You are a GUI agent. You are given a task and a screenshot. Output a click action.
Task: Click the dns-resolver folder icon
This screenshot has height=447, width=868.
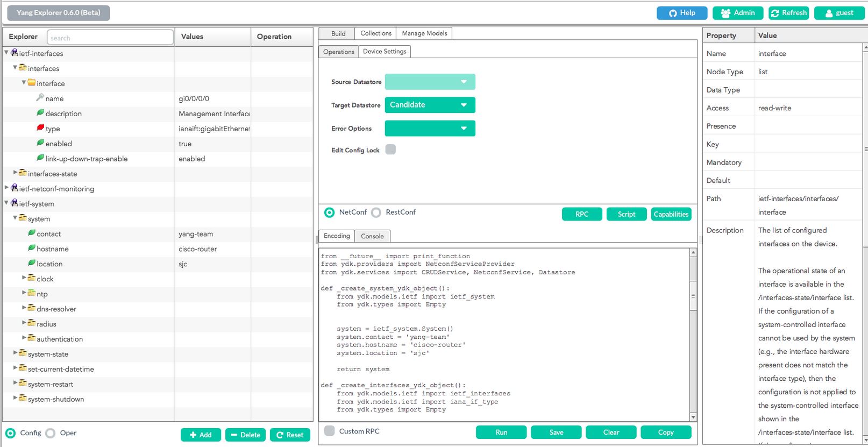32,308
